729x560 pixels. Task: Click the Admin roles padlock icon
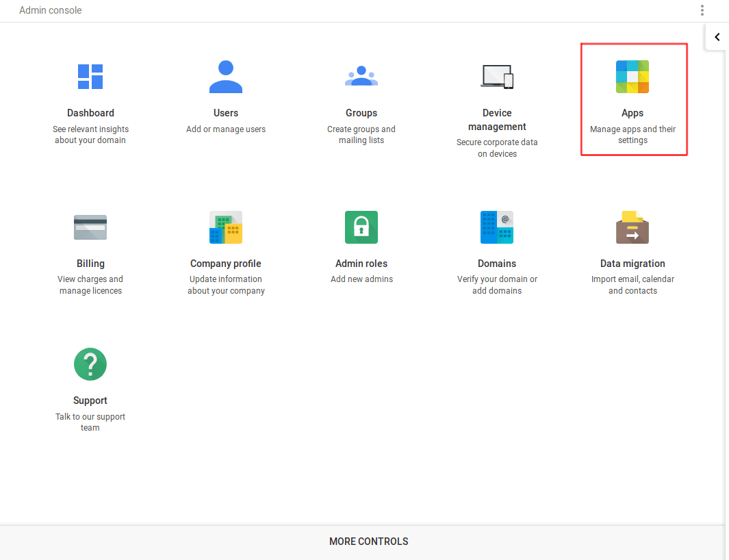361,227
